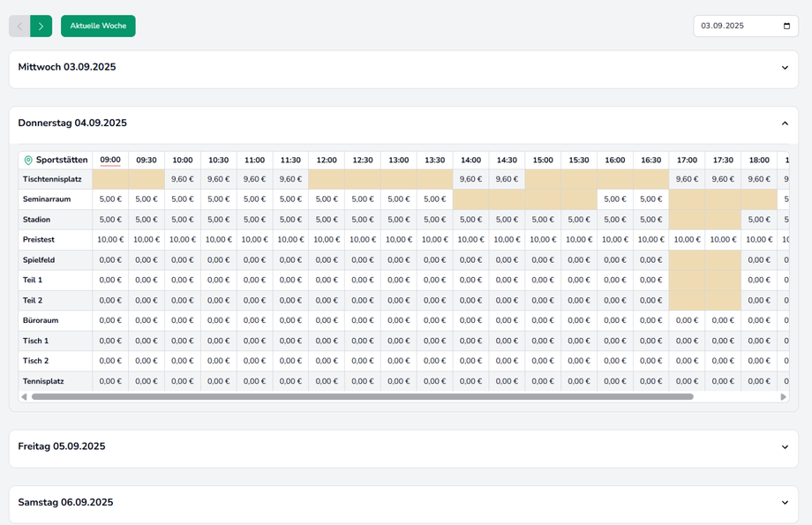Select Tischtennisplatz slot at 10:00 for 9,60 €
The image size is (812, 525).
click(x=183, y=179)
